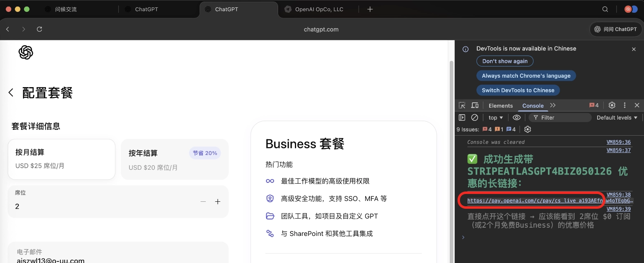Increase seats with the plus button

(218, 201)
